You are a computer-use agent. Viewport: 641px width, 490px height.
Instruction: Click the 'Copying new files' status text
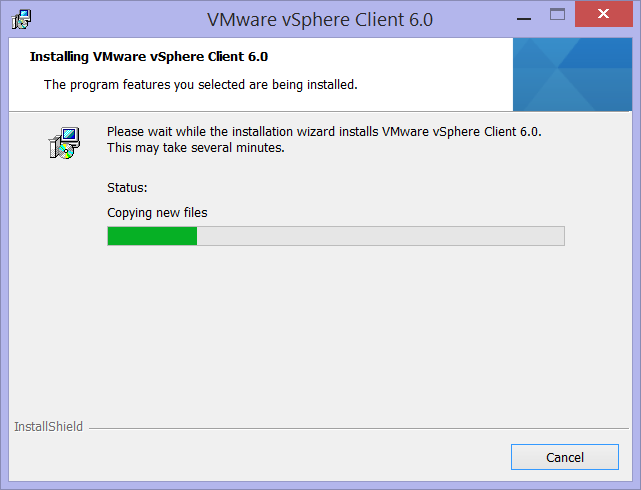157,213
